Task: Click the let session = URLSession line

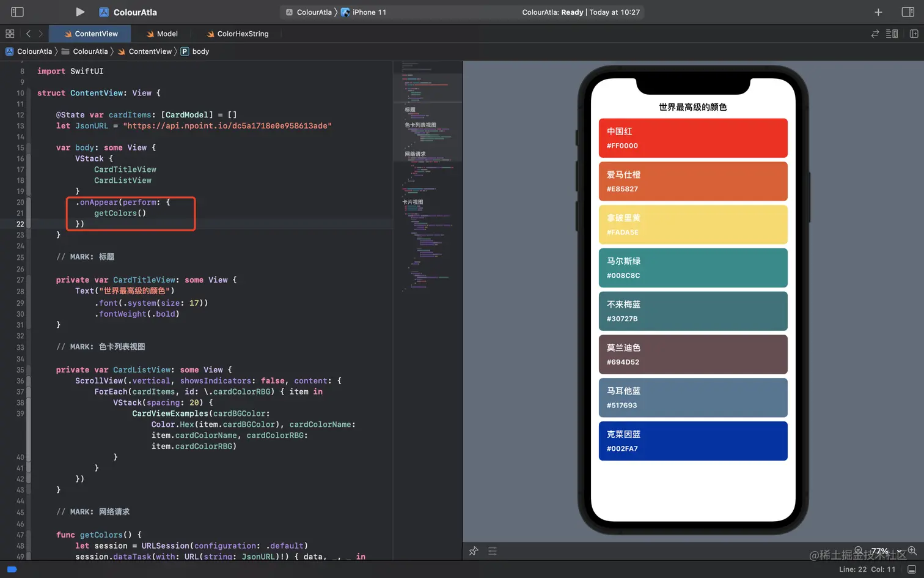Action: (x=192, y=546)
